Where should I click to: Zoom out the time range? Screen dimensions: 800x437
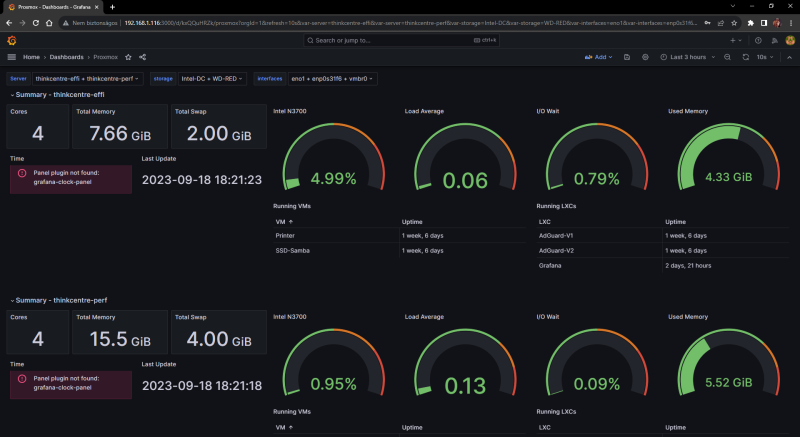tap(728, 57)
